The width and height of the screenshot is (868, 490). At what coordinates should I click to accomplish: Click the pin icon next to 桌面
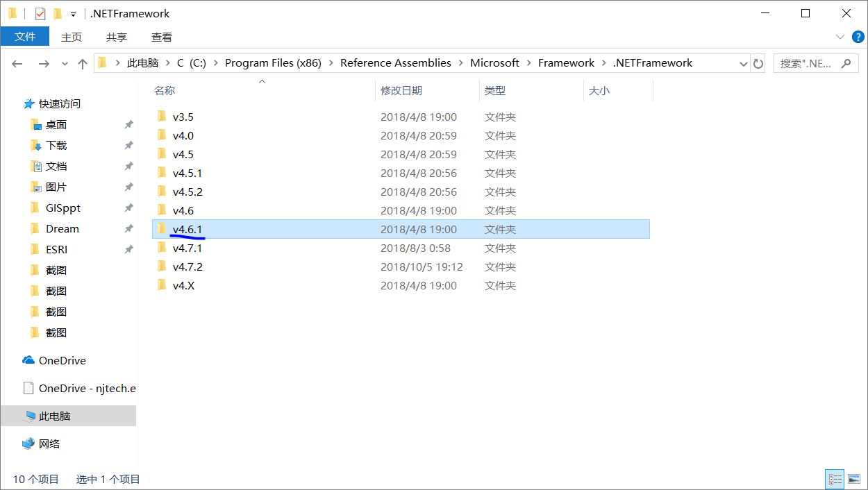click(x=128, y=124)
